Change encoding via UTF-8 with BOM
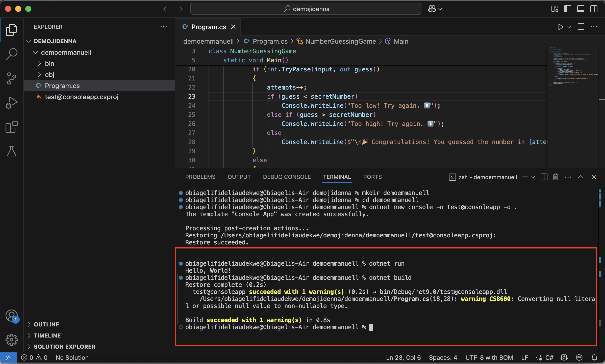Screen dimensions: 605x364 tap(489, 357)
